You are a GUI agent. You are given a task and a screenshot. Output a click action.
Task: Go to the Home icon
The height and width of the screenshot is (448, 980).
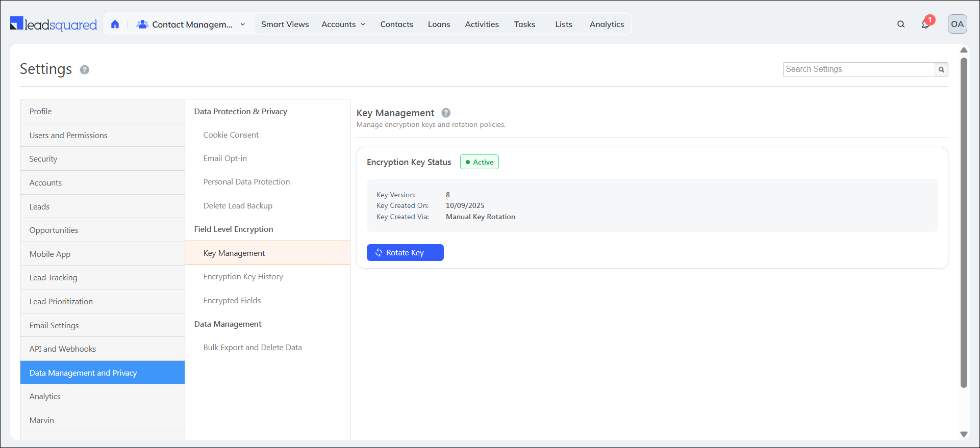115,24
